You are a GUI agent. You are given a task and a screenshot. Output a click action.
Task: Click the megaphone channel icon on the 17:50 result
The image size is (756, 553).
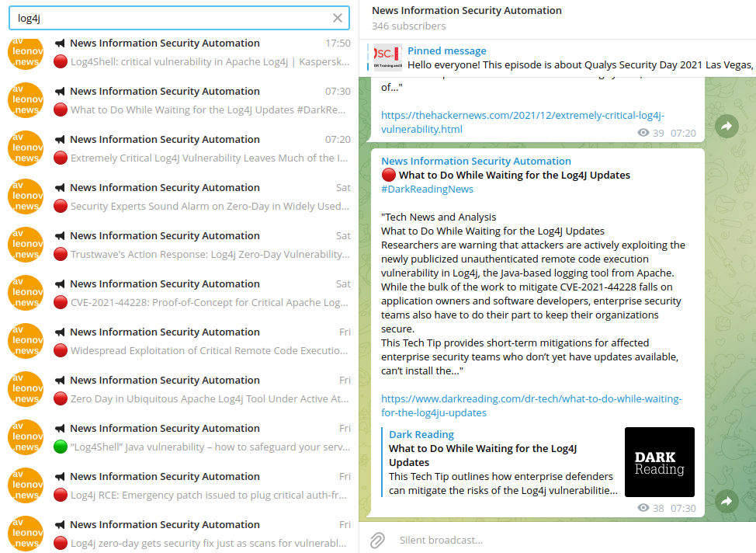[60, 43]
